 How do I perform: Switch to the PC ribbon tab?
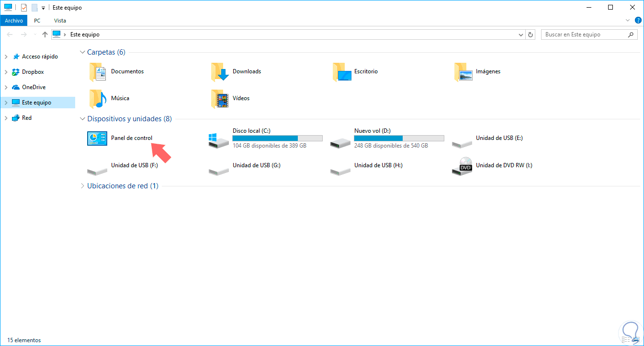click(x=37, y=21)
